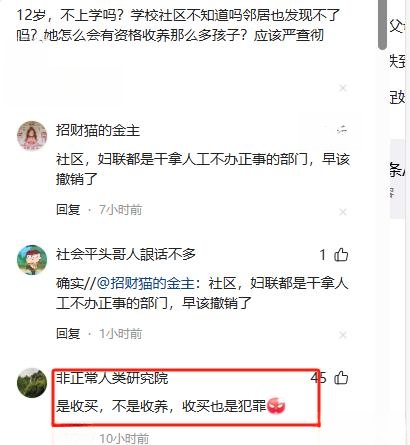Click the 7小时前 timestamp
410x445 pixels.
121,210
